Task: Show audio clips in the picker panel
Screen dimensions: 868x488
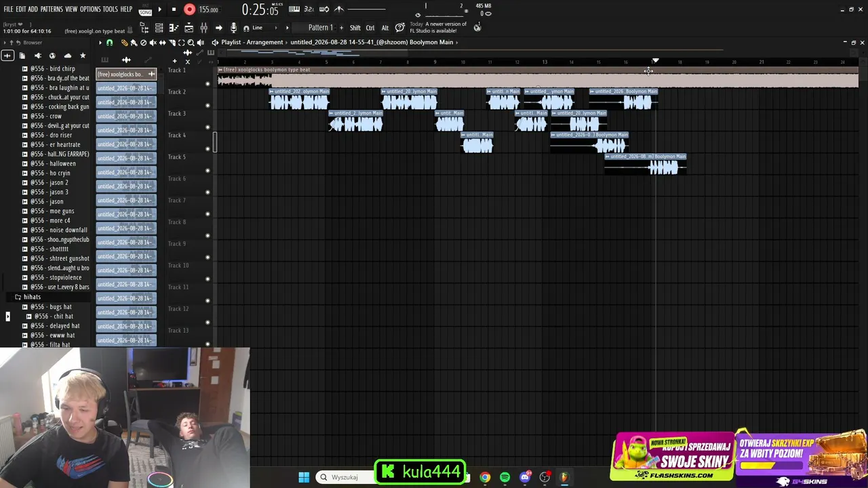Action: [x=126, y=60]
